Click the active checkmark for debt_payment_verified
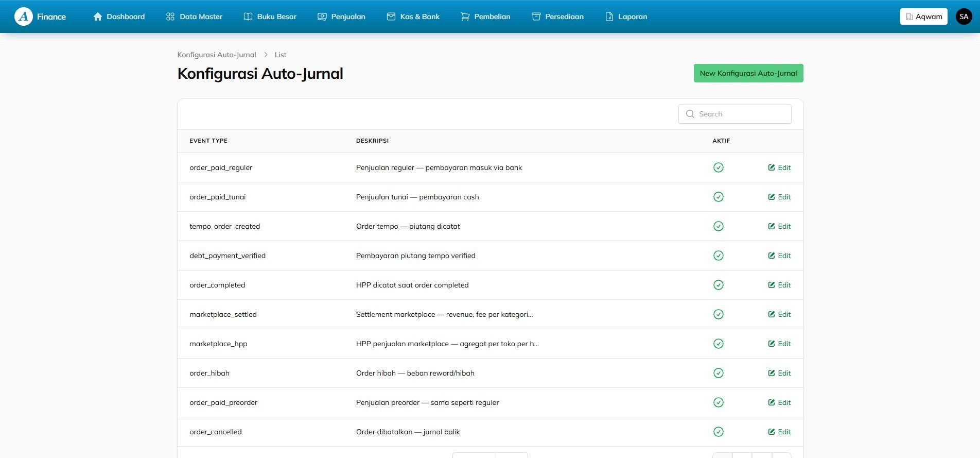980x458 pixels. coord(719,256)
